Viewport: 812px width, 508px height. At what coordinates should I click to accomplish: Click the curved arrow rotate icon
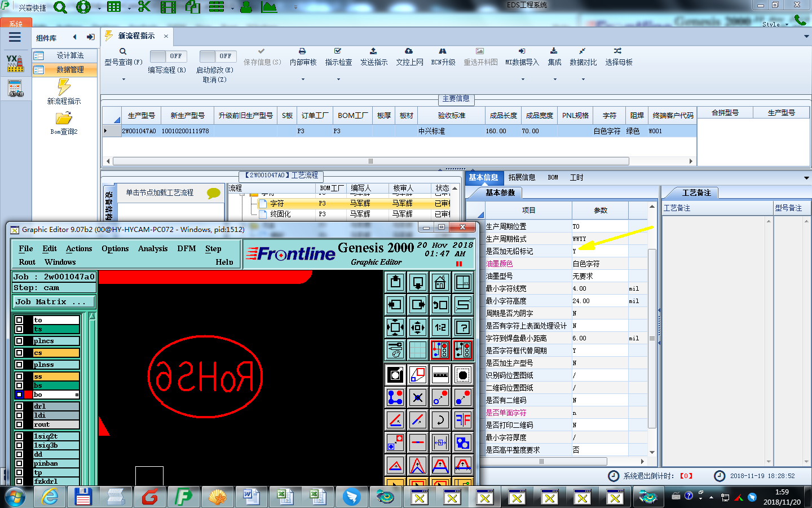tap(440, 420)
